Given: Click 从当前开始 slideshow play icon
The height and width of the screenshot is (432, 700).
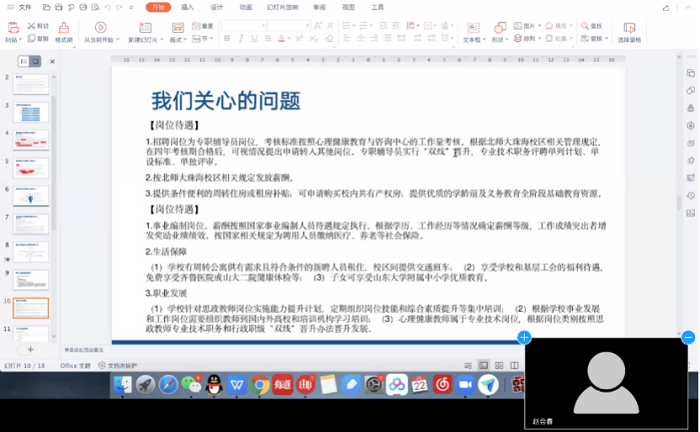Looking at the screenshot, I should 100,27.
